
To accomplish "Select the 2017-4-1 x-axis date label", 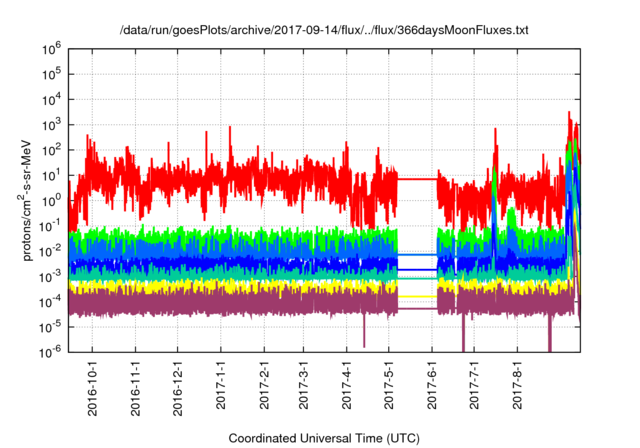I will coord(347,385).
